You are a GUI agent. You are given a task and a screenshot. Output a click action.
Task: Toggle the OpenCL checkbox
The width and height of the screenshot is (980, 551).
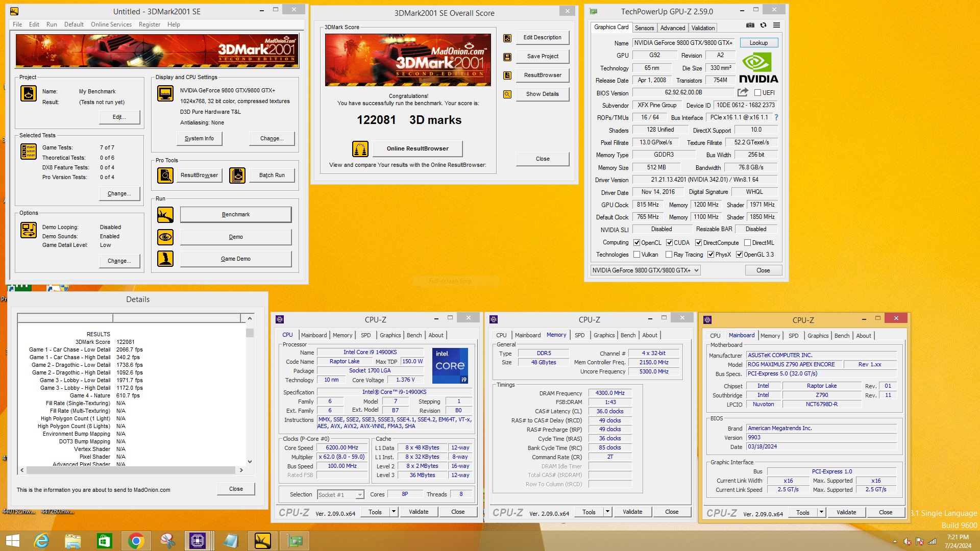tap(636, 243)
